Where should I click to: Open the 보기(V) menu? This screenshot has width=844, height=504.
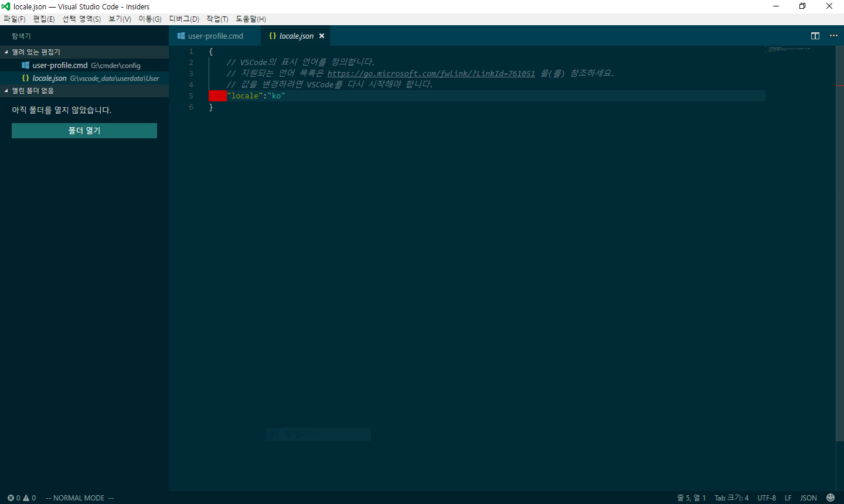(x=119, y=19)
